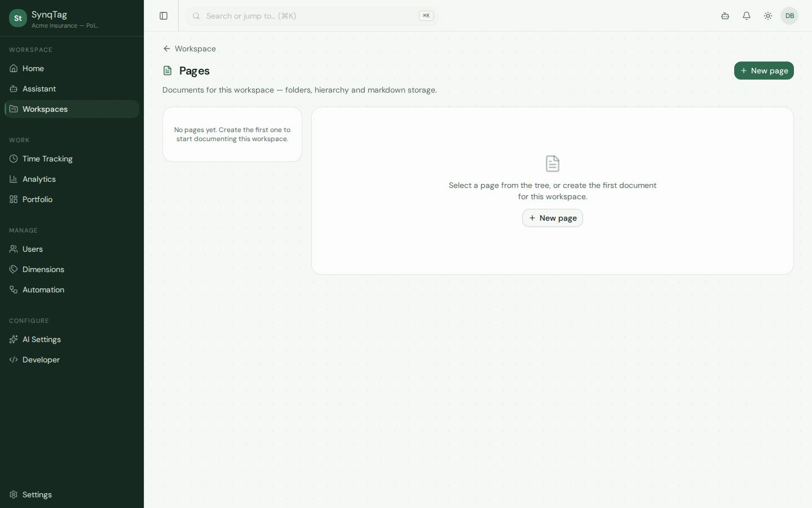812x508 pixels.
Task: Open Automation in sidebar
Action: (x=72, y=290)
